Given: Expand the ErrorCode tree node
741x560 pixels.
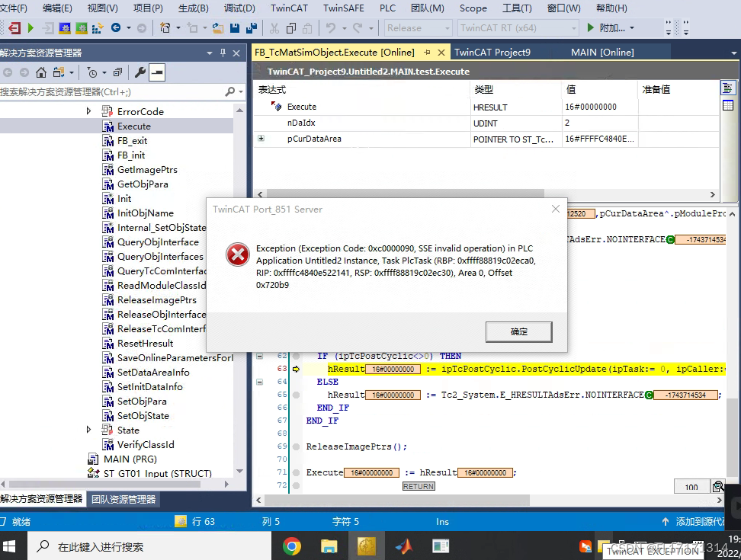Looking at the screenshot, I should (88, 111).
